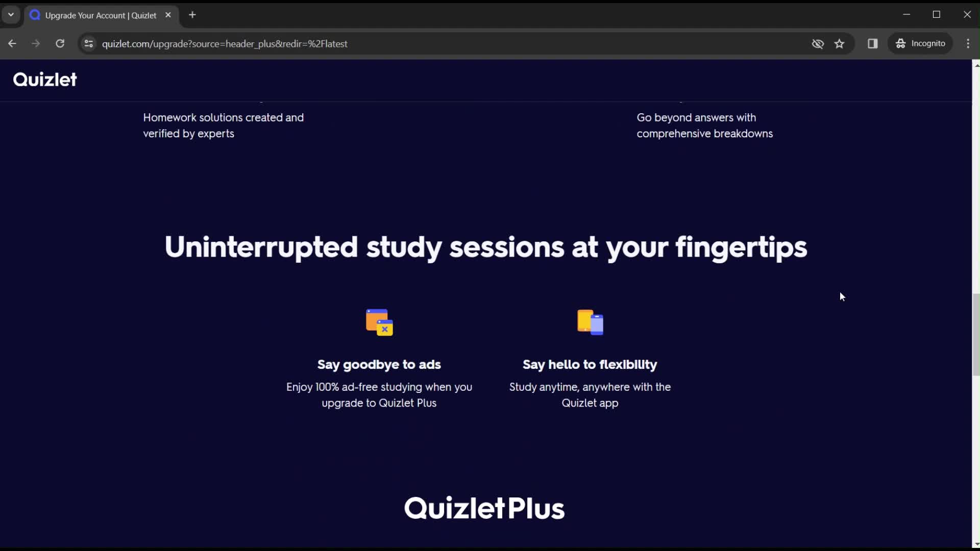The width and height of the screenshot is (980, 551).
Task: Click the back navigation arrow
Action: 12,43
